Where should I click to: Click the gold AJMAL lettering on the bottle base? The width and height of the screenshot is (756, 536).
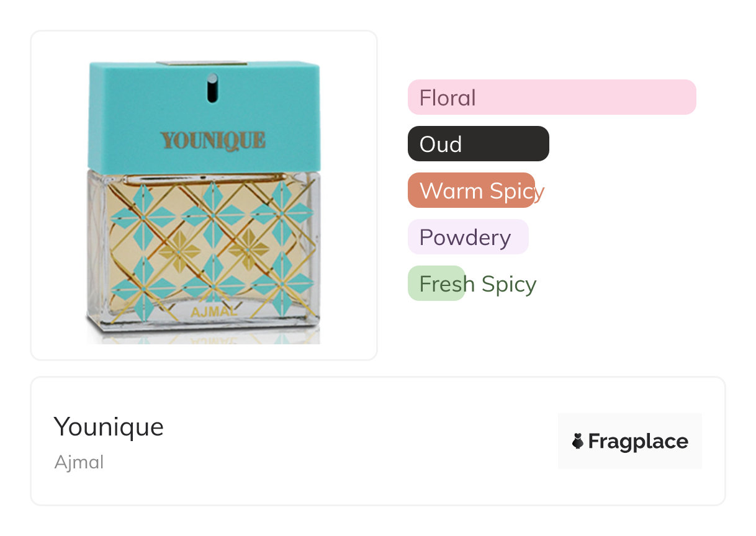(x=214, y=311)
